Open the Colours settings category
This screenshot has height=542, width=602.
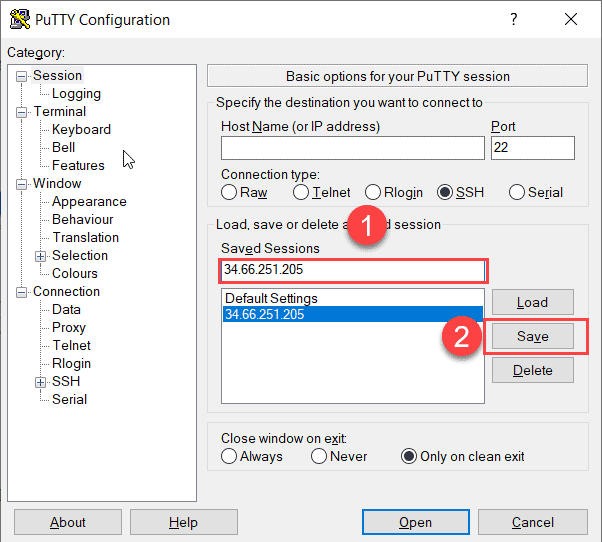point(75,274)
